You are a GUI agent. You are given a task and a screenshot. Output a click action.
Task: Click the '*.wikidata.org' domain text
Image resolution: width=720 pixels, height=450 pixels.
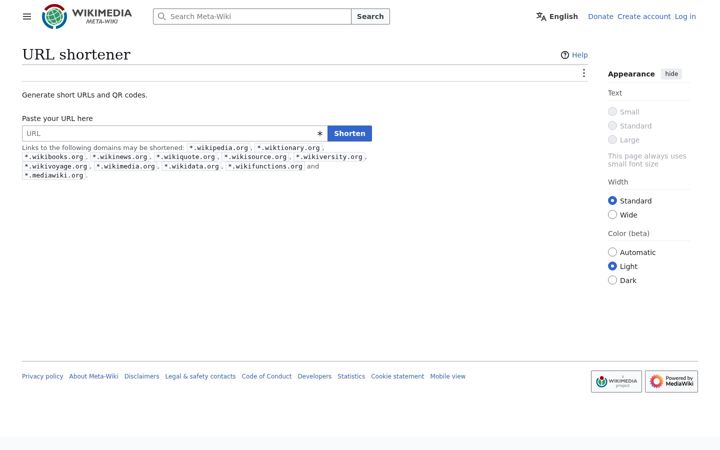click(191, 167)
